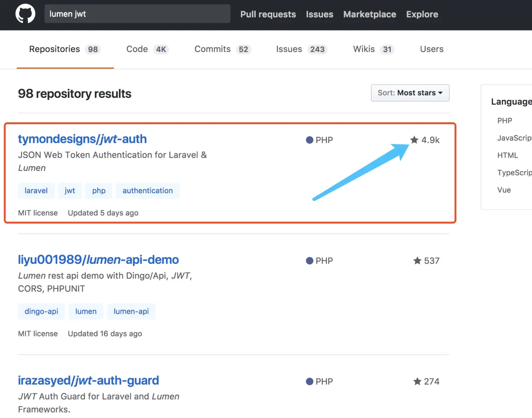This screenshot has height=418, width=532.
Task: Select the 'dingo-api' topic tag
Action: (41, 311)
